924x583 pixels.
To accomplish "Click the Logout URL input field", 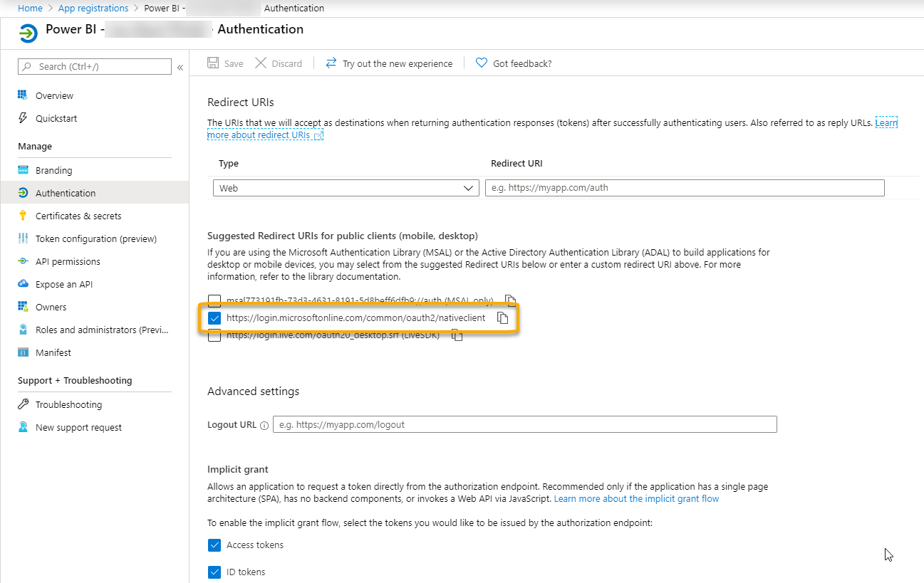I will [525, 424].
